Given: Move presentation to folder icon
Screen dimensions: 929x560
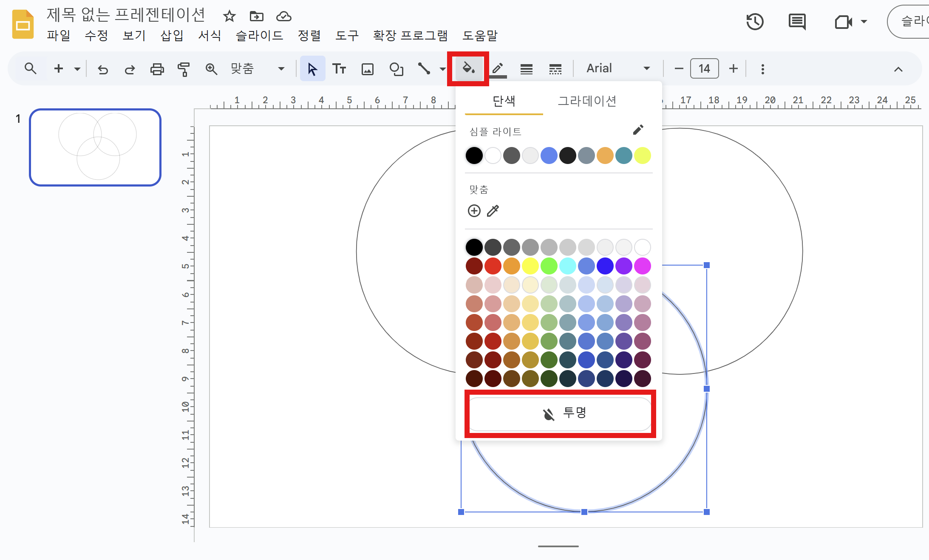Looking at the screenshot, I should [257, 16].
